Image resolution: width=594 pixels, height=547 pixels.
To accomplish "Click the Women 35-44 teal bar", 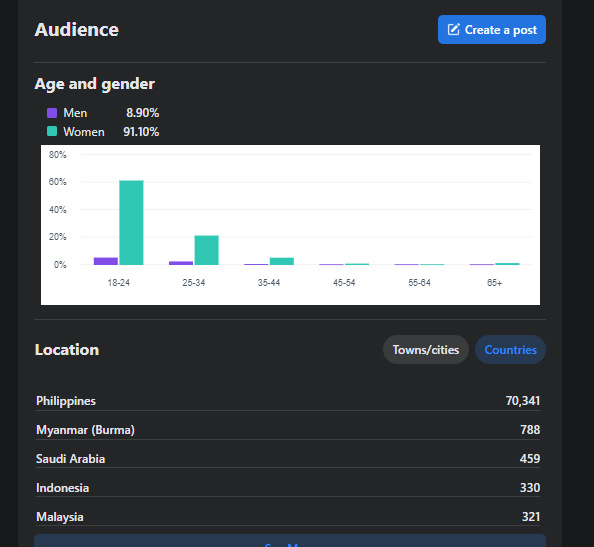I will (281, 261).
